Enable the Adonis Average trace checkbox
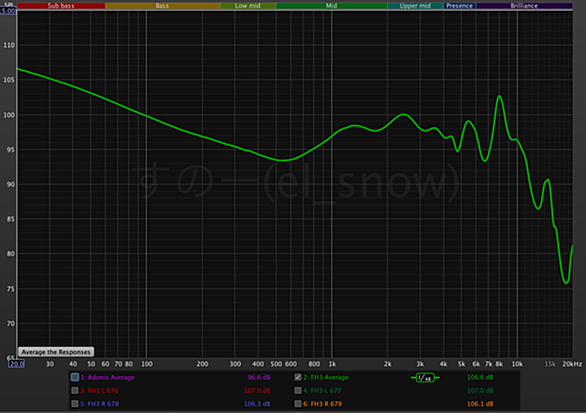Screen dimensions: 586x413 tap(75, 377)
